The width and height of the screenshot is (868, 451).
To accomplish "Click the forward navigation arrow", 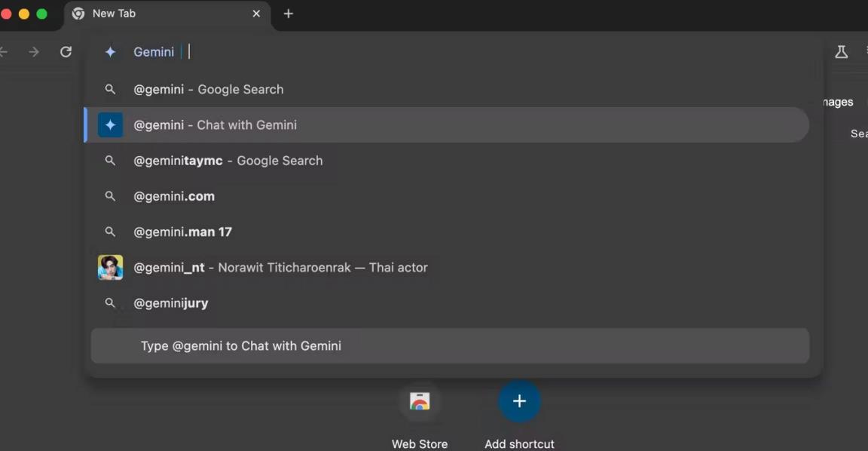I will click(x=33, y=52).
